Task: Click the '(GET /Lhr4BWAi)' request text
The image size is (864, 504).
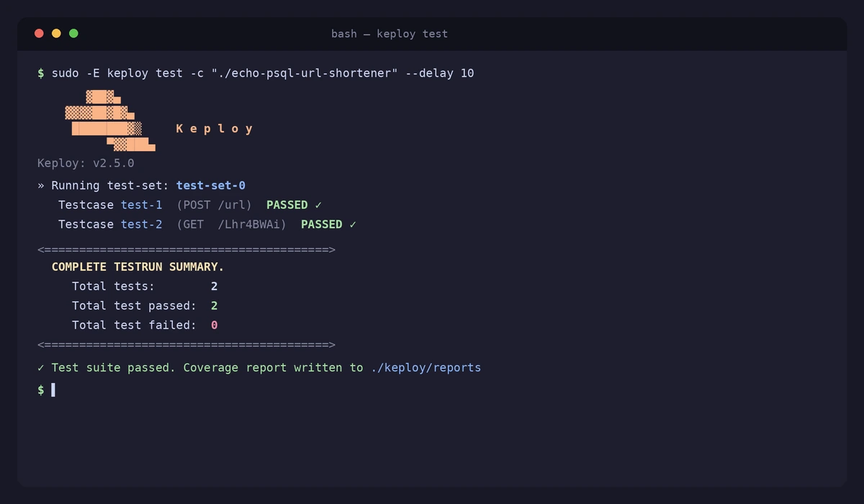Action: (232, 225)
